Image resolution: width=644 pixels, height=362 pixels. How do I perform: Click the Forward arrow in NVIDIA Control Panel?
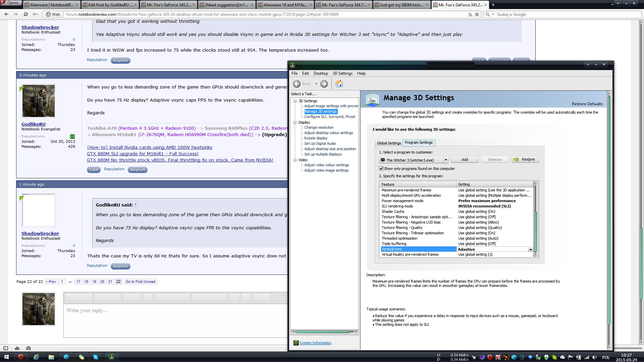click(324, 84)
